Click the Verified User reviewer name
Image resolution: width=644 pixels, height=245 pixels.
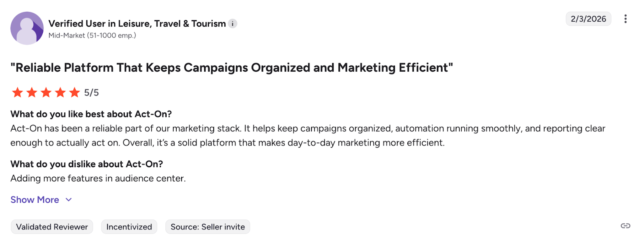pyautogui.click(x=137, y=24)
